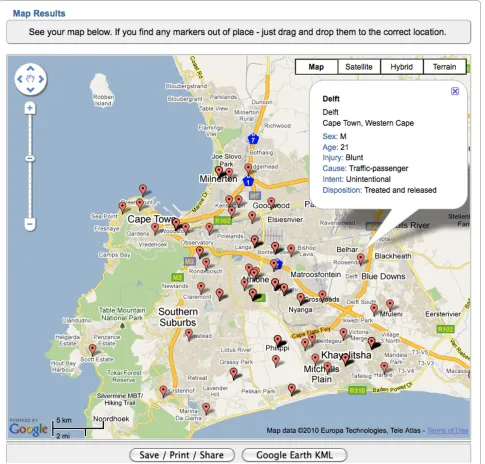Click the Map Results heading
The image size is (485, 464).
click(39, 13)
